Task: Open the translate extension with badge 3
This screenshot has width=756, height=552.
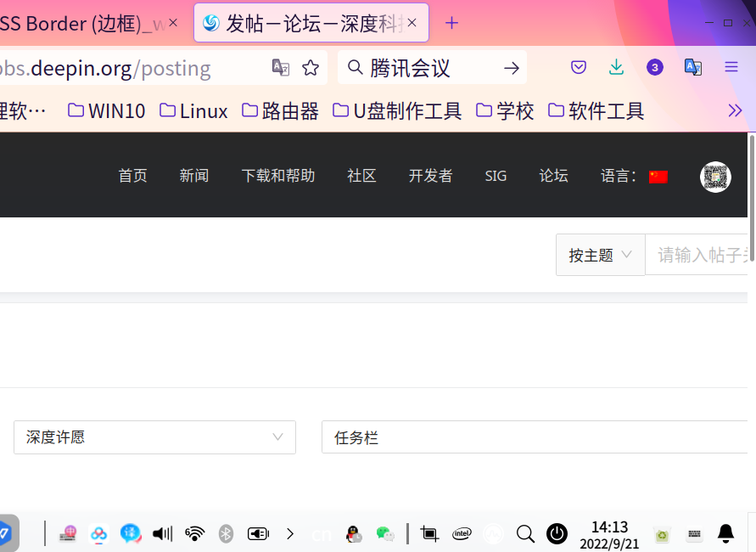Action: pos(654,67)
